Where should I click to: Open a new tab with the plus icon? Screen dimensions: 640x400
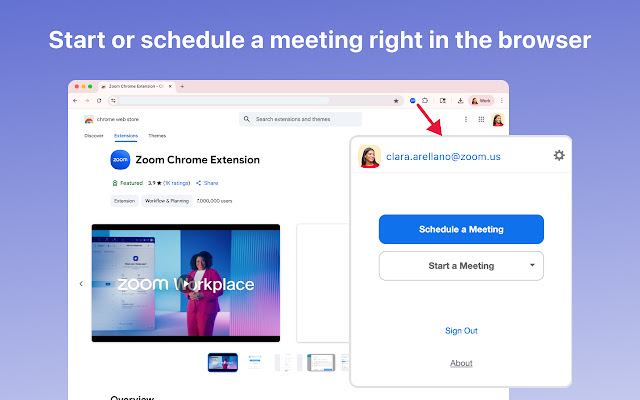[182, 87]
